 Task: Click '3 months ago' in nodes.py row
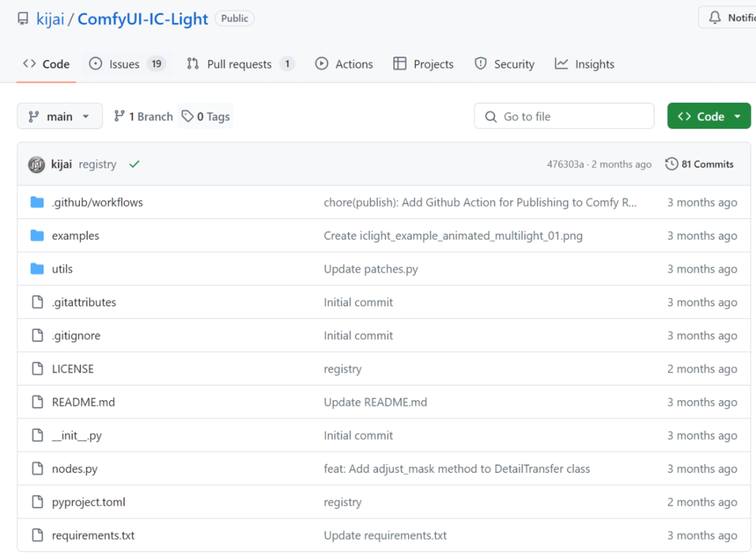point(702,469)
